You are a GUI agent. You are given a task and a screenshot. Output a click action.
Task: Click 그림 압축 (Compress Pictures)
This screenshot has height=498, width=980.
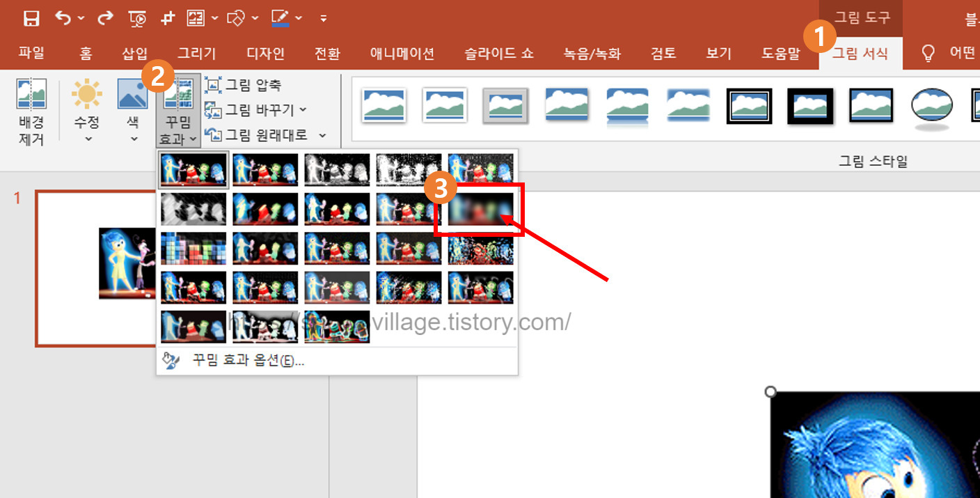[243, 86]
